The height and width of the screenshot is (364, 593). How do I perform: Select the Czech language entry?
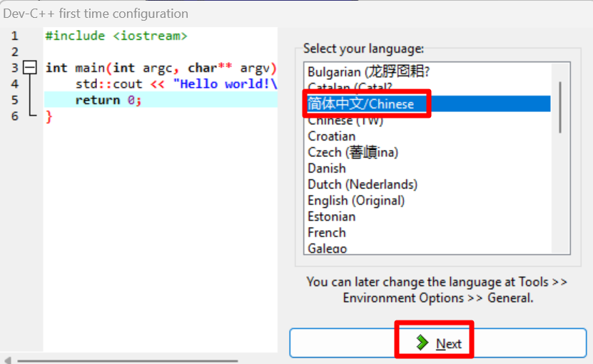coord(427,152)
